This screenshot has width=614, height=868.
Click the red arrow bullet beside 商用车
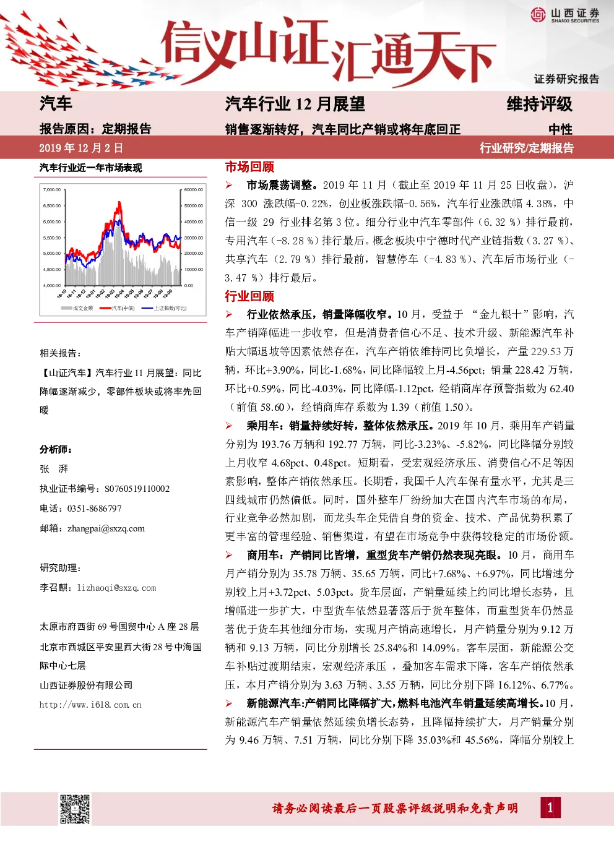point(228,555)
